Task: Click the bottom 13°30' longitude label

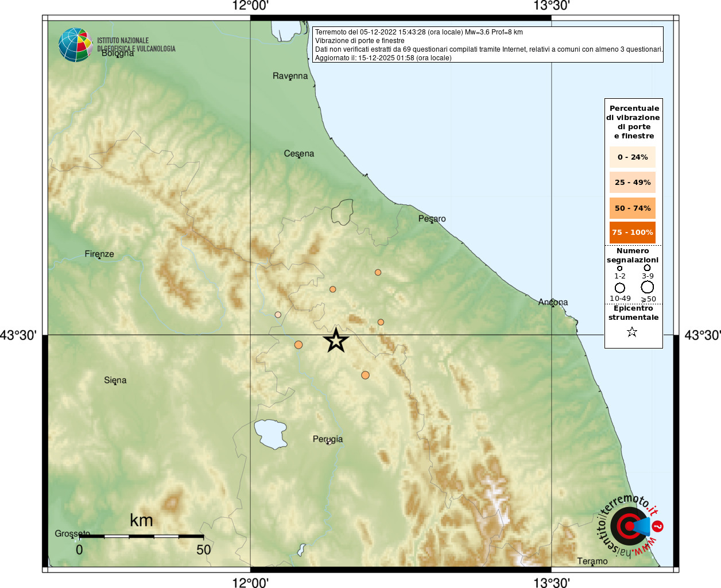Action: click(551, 582)
